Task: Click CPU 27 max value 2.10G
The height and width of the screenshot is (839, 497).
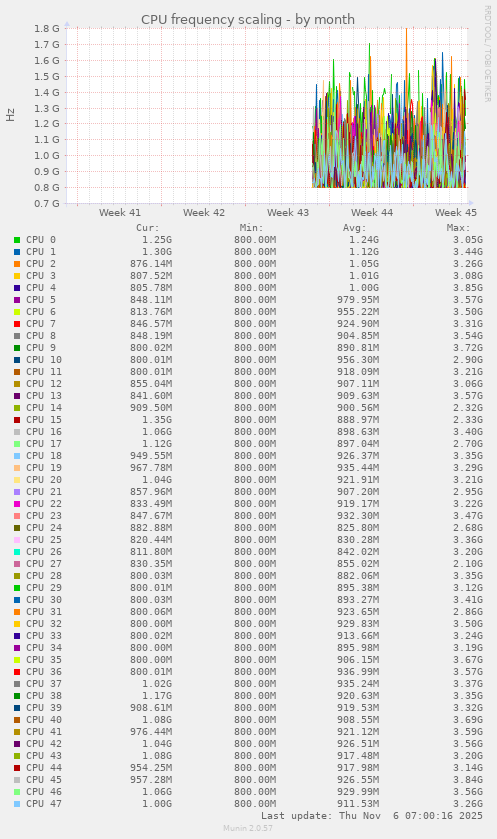Action: tap(468, 563)
